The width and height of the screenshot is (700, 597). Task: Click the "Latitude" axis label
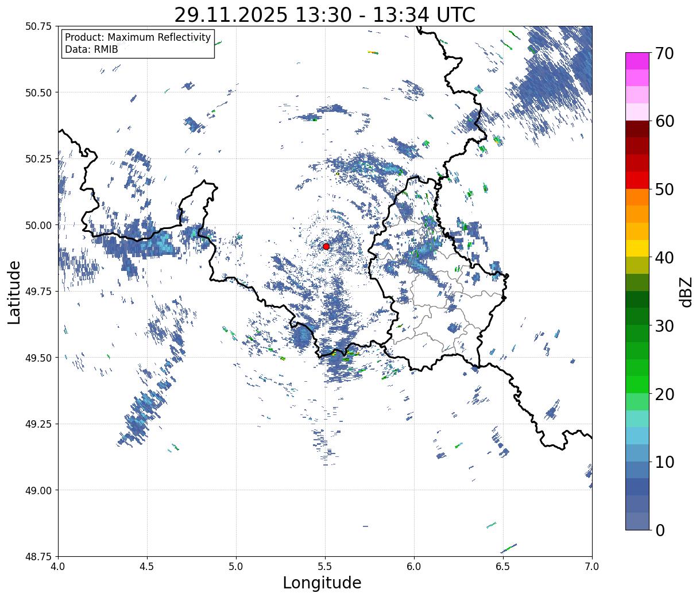(x=14, y=292)
